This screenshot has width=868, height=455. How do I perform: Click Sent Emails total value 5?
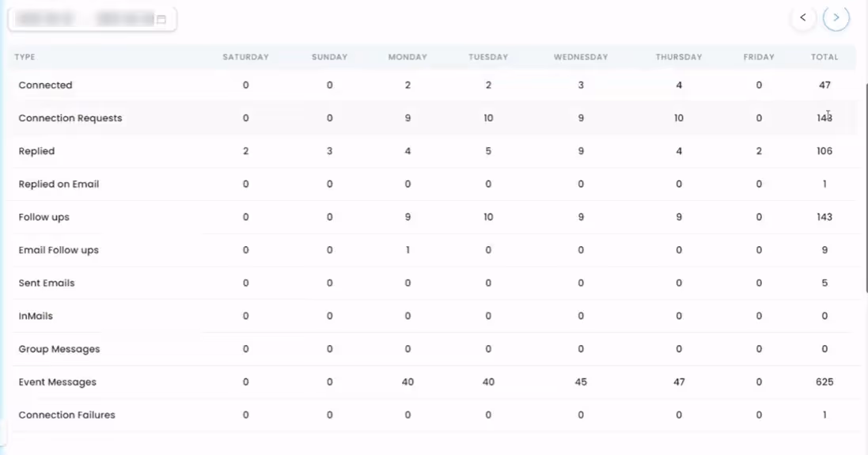coord(824,282)
